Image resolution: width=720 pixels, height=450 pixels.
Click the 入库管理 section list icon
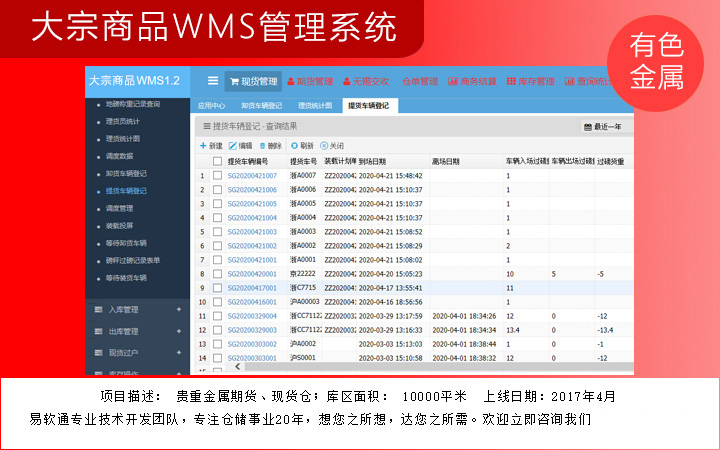click(x=98, y=309)
